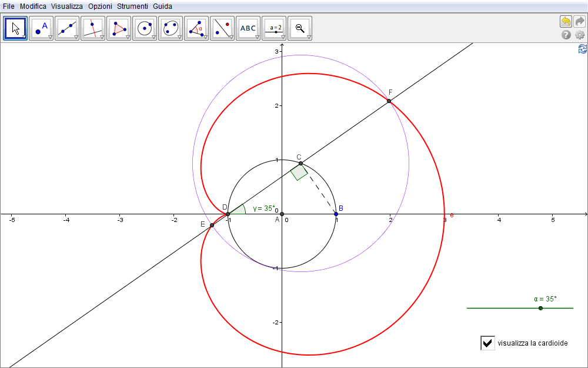This screenshot has width=588, height=368.
Task: Click origin point A
Action: click(282, 214)
